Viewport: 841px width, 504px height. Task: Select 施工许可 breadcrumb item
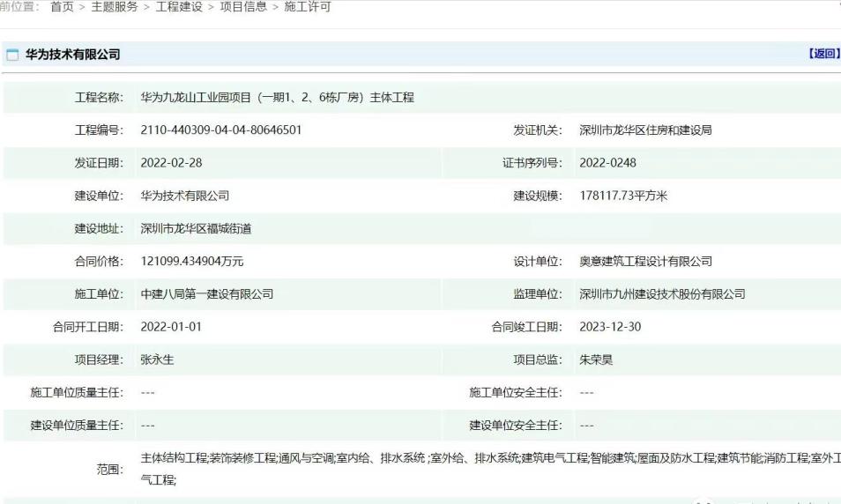(308, 7)
